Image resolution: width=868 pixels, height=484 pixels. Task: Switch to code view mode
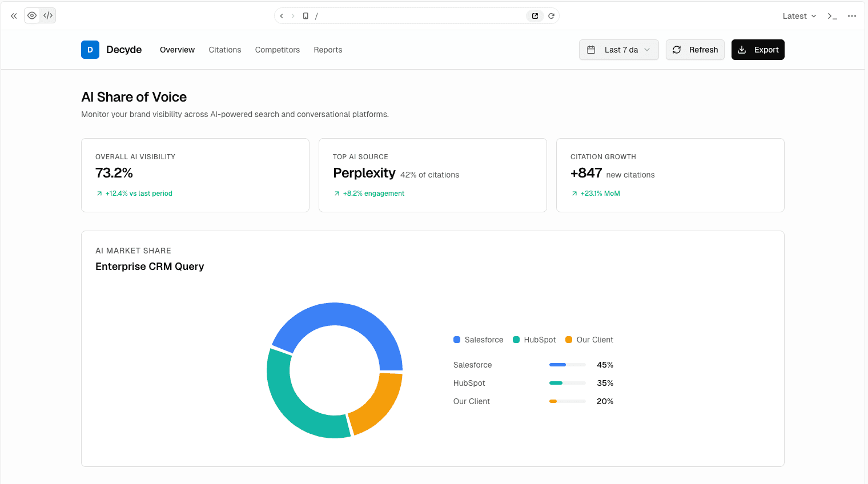[x=47, y=15]
